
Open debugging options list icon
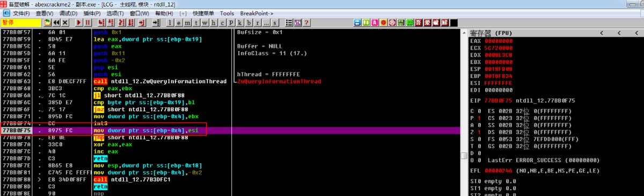pos(289,23)
